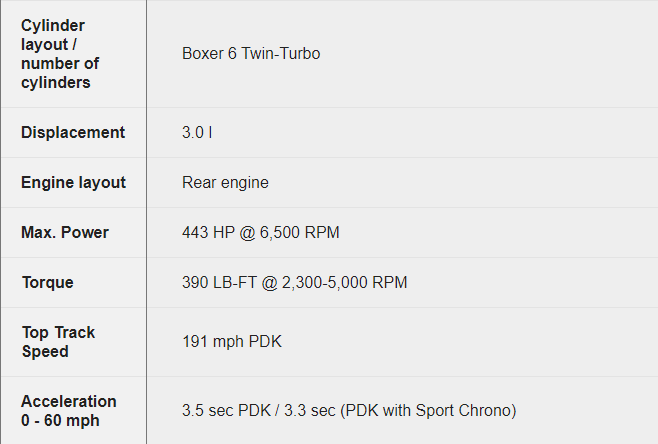This screenshot has height=444, width=658.
Task: Click the 6,500 RPM text in power row
Action: point(300,232)
